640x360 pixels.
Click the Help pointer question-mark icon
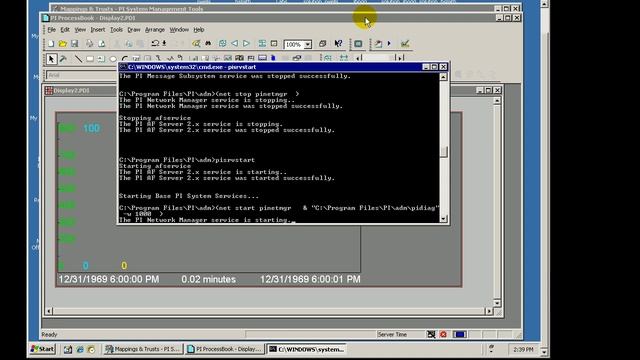click(x=338, y=43)
